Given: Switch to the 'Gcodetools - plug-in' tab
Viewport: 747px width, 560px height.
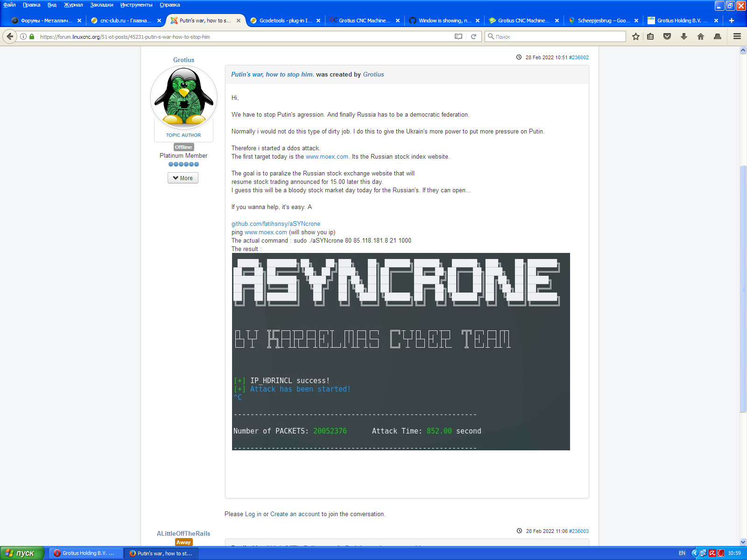Looking at the screenshot, I should (285, 21).
